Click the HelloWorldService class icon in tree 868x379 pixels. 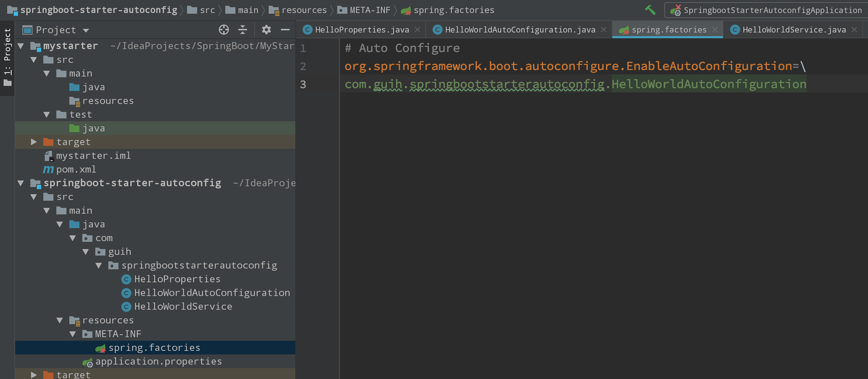point(126,306)
